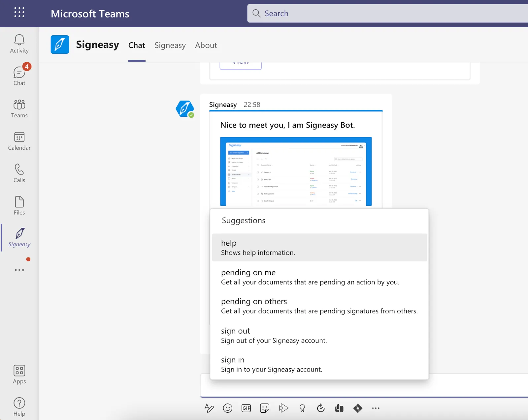Click the partially visible View button

coord(241,65)
